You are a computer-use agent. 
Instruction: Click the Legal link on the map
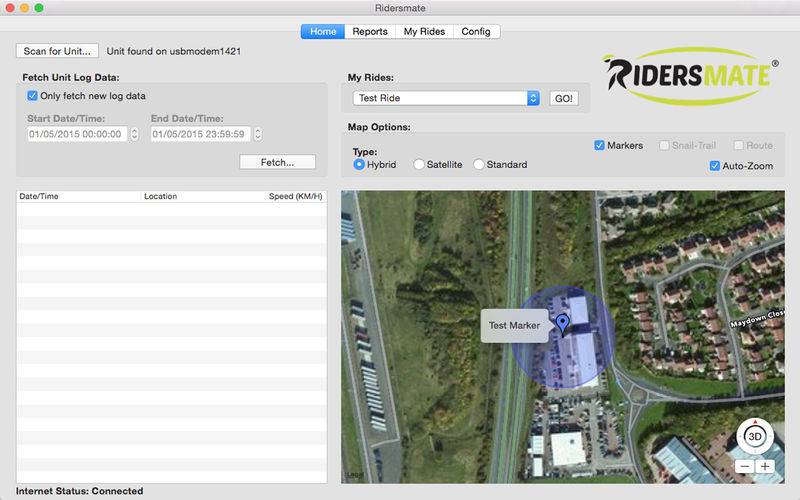354,476
